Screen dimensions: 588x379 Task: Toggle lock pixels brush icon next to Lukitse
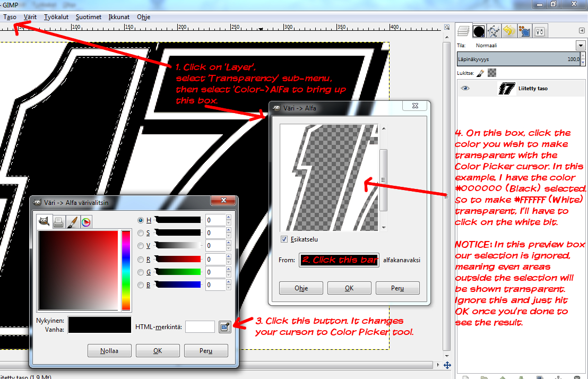tap(480, 73)
